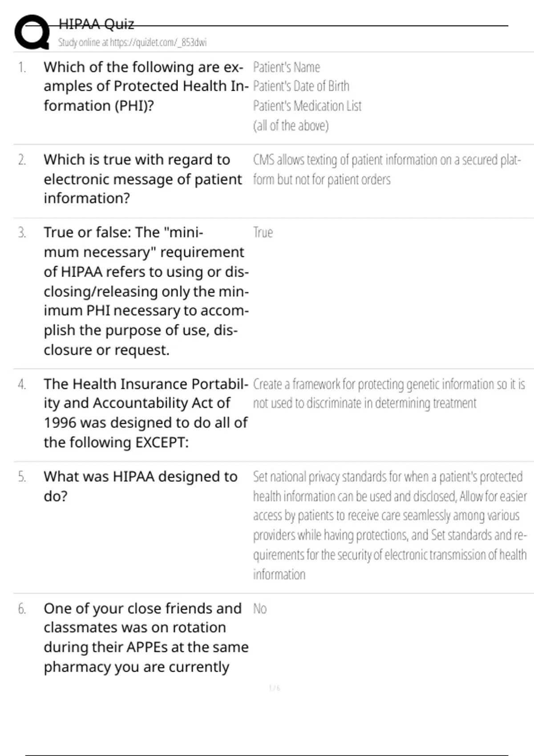Select question 5 "What was HIPAA designed to do?"
Screen dimensions: 534x756
tap(140, 486)
